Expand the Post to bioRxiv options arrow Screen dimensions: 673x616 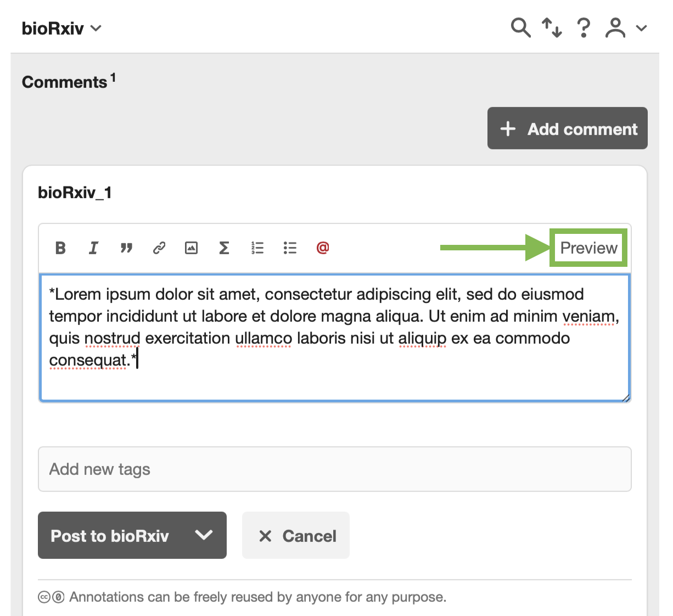pos(204,535)
